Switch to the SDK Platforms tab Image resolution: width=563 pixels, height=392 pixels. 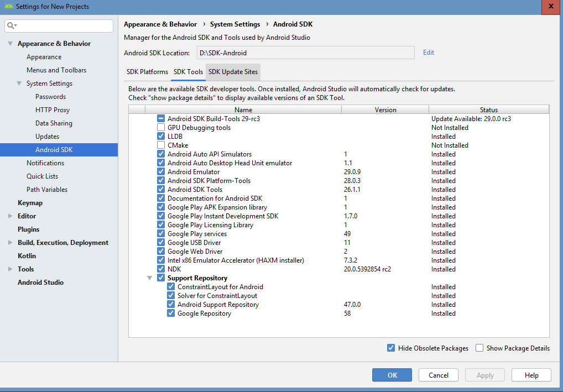coord(147,72)
